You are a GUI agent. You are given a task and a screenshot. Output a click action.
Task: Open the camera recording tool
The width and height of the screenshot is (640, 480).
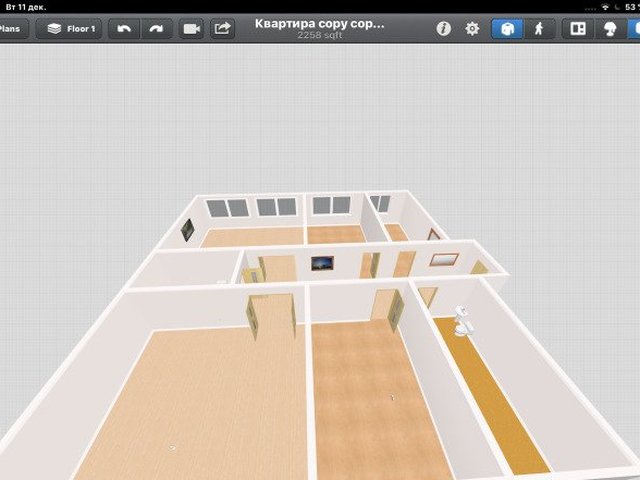[191, 29]
